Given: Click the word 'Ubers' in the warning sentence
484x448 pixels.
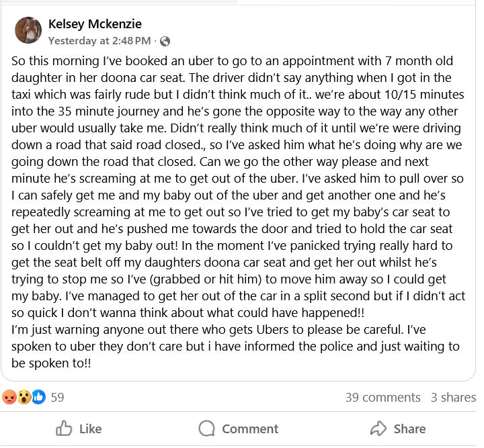Looking at the screenshot, I should coord(272,330).
